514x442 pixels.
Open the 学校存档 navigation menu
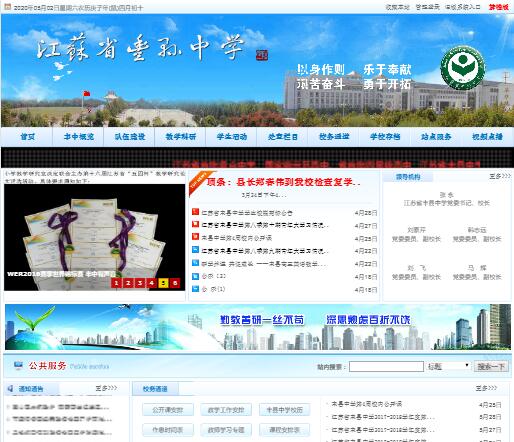click(x=385, y=137)
